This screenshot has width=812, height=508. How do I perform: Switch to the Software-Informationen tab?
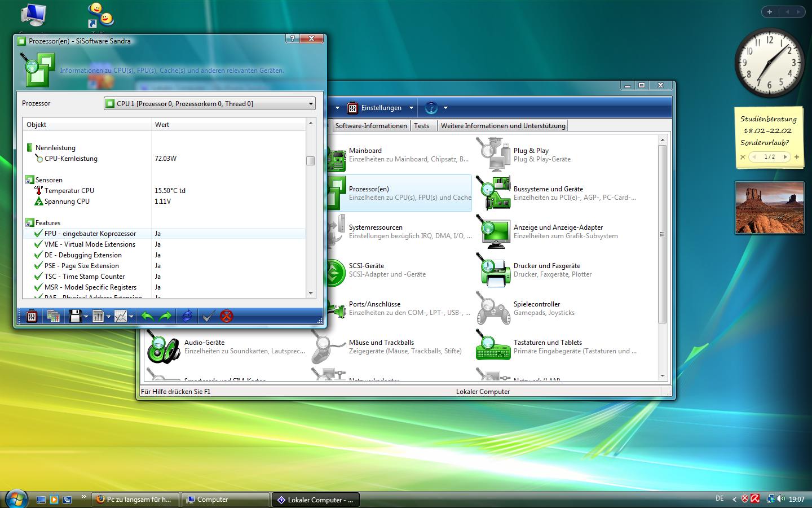pyautogui.click(x=371, y=126)
